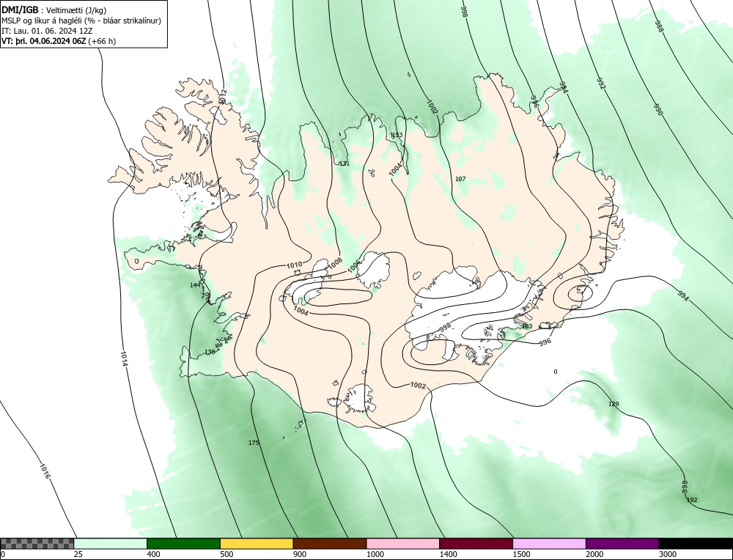The image size is (733, 560).
Task: Click the 1006 isobar label
Action: click(x=356, y=267)
